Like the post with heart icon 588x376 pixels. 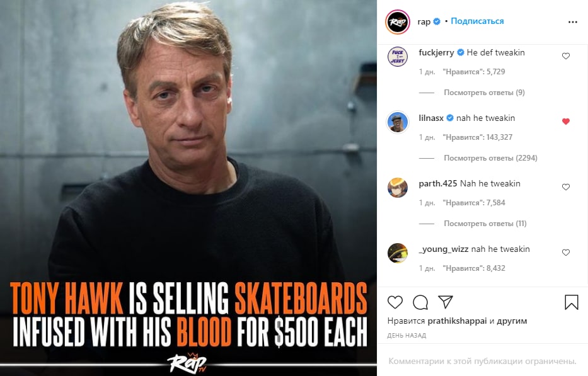395,302
